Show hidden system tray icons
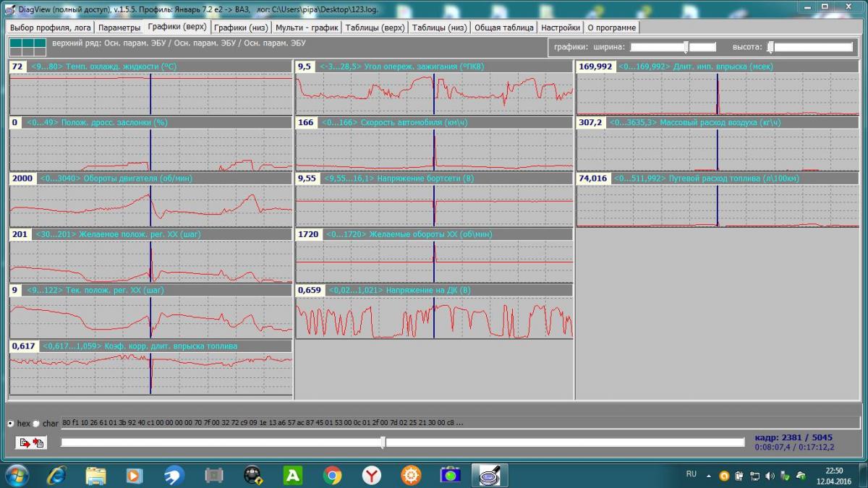The width and height of the screenshot is (868, 488). click(x=709, y=476)
